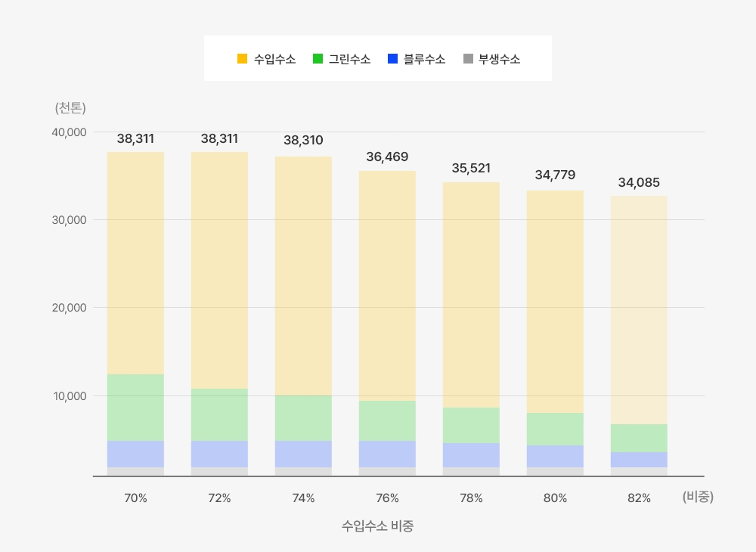The width and height of the screenshot is (756, 552).
Task: Click the 부생수소 legend label
Action: coord(500,59)
